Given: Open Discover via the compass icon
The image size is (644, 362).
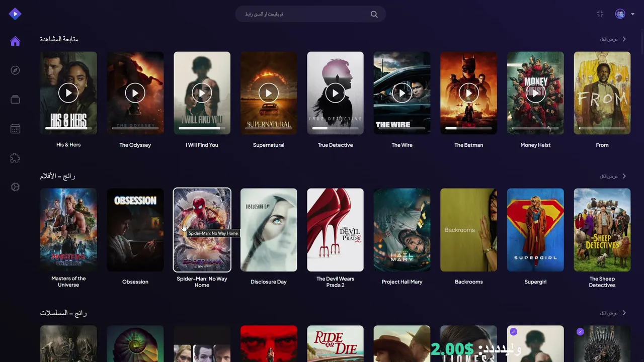Looking at the screenshot, I should click(15, 70).
